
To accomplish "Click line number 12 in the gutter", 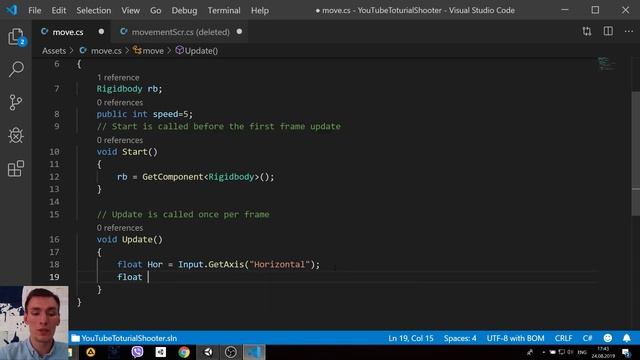I will [x=54, y=177].
